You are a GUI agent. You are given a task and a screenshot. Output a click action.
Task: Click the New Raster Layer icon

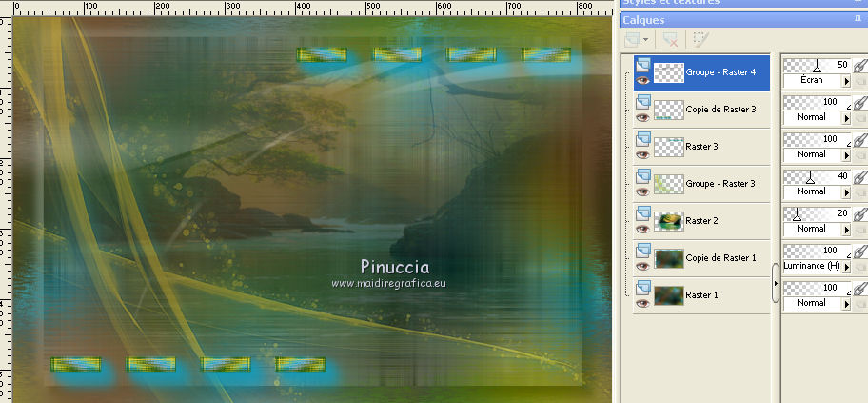click(x=632, y=39)
